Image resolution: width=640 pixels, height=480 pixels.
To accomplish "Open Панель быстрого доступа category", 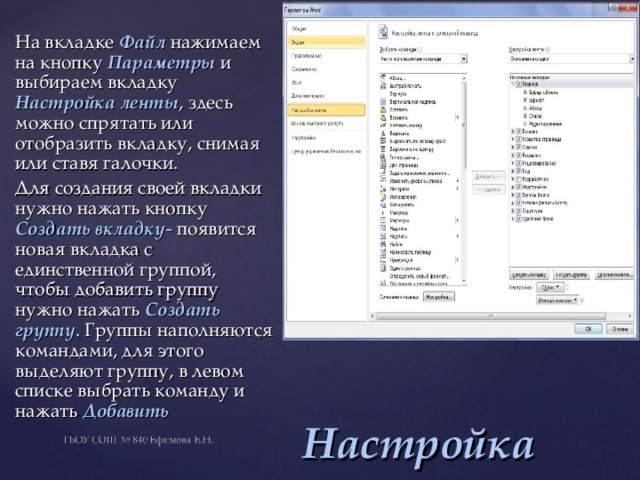I will coord(326,123).
